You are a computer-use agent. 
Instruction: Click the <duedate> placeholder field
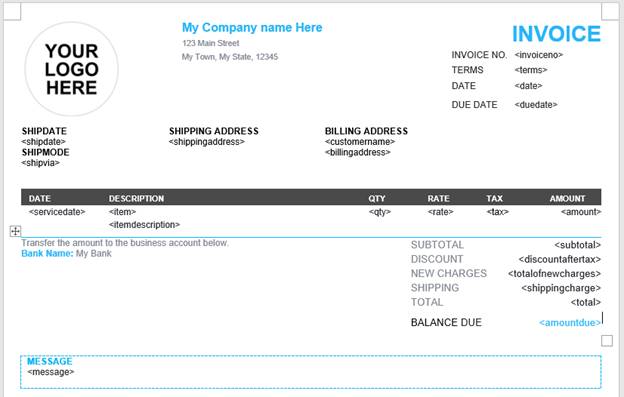coord(536,105)
